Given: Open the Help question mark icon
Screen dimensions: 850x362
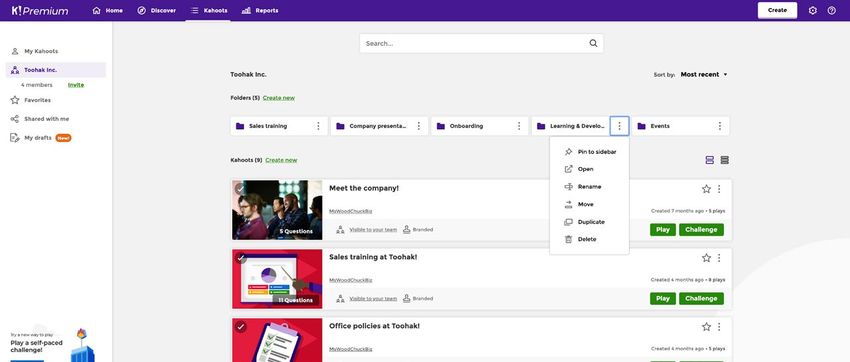Looking at the screenshot, I should tap(832, 10).
